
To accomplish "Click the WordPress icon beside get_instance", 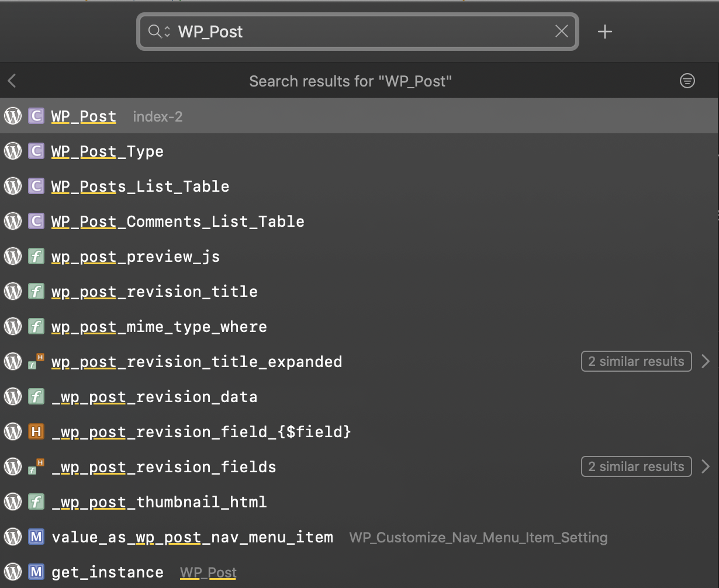I will tap(13, 572).
